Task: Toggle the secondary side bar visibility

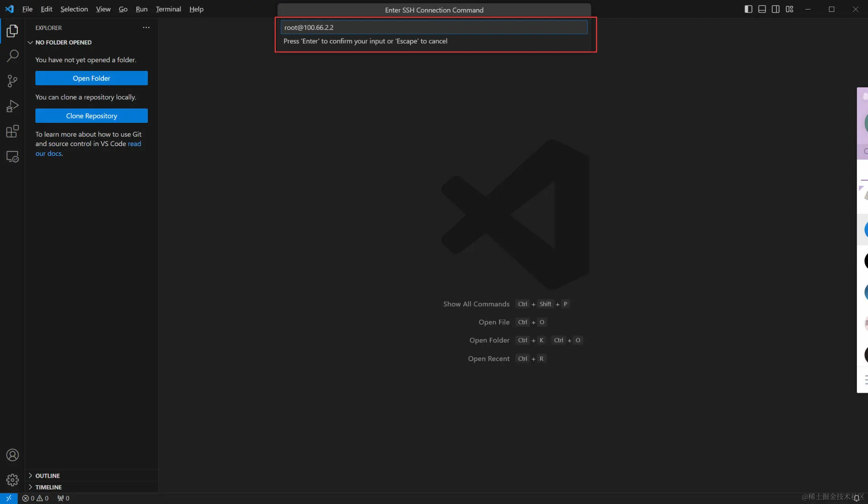Action: pyautogui.click(x=775, y=9)
